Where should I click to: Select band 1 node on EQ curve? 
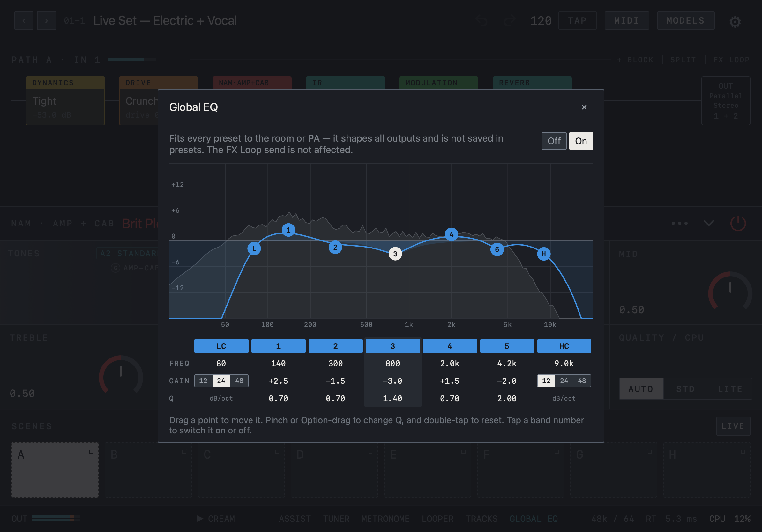click(x=288, y=230)
